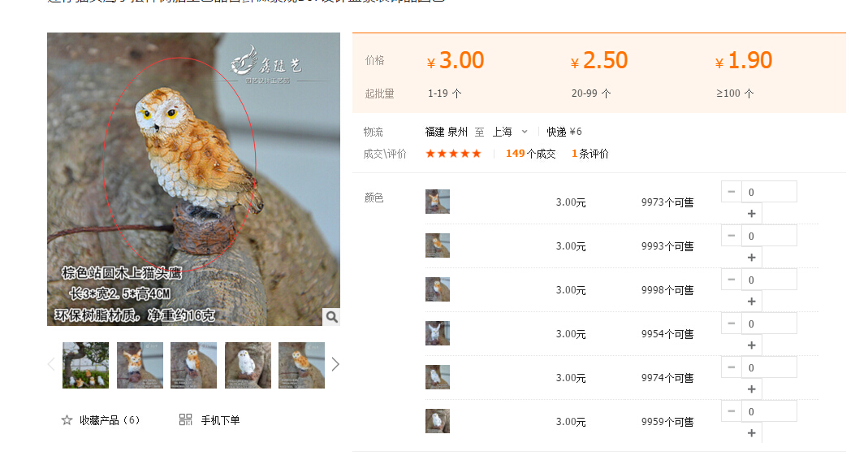View the third gallery thumbnail
868x469 pixels.
(194, 365)
